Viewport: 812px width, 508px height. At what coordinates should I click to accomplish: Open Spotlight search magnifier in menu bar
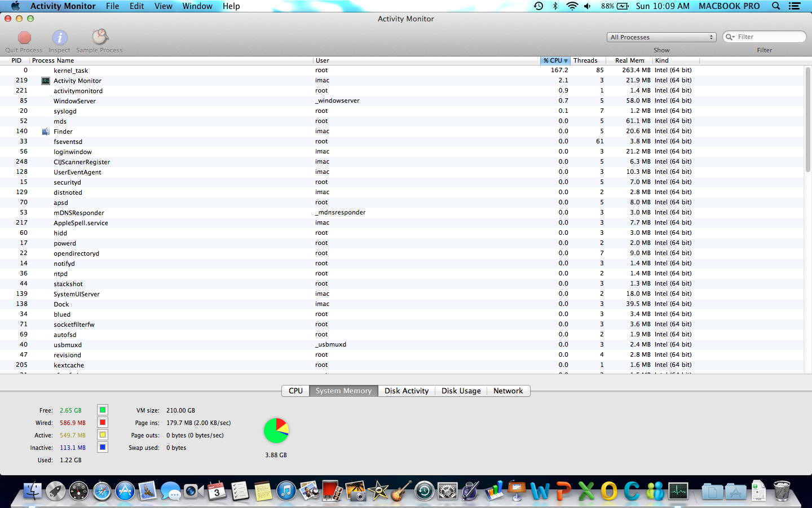[776, 6]
